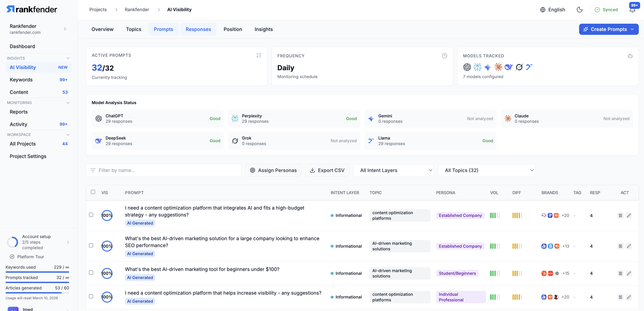The width and height of the screenshot is (644, 311).
Task: Click the Assign Personas button
Action: 273,170
